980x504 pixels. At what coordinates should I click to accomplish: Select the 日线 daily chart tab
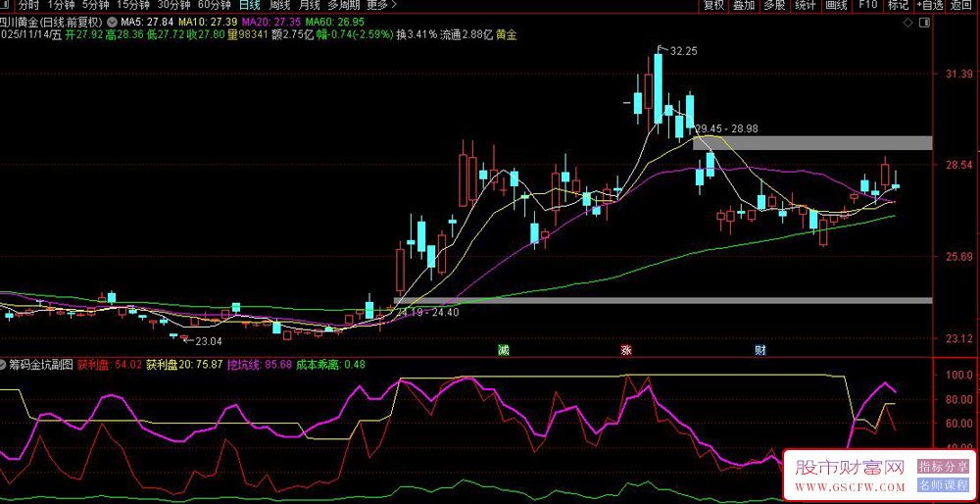pos(250,6)
